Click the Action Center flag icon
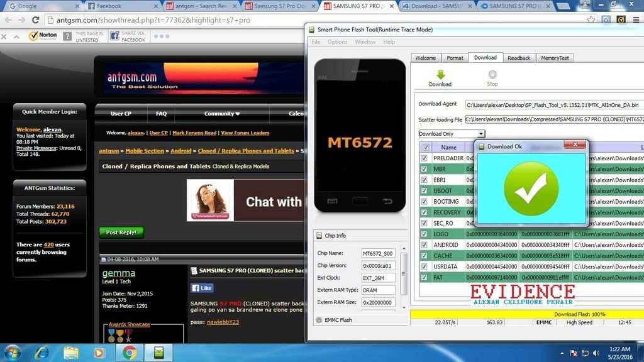 click(x=574, y=353)
